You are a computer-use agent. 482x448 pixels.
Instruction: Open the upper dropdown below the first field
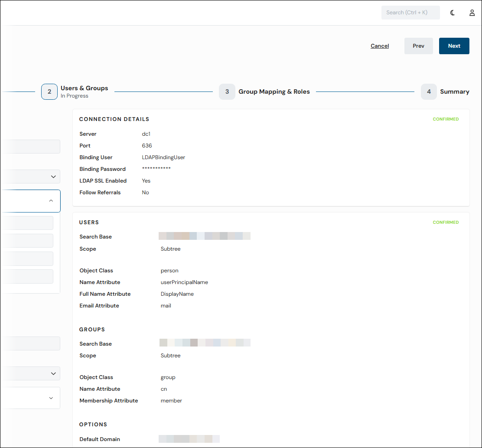[30, 177]
